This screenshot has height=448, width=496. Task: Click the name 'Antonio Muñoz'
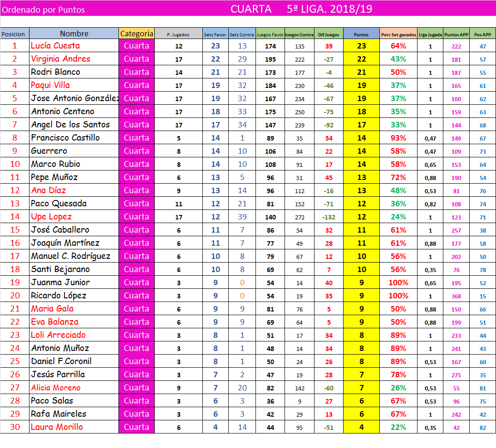click(x=60, y=348)
